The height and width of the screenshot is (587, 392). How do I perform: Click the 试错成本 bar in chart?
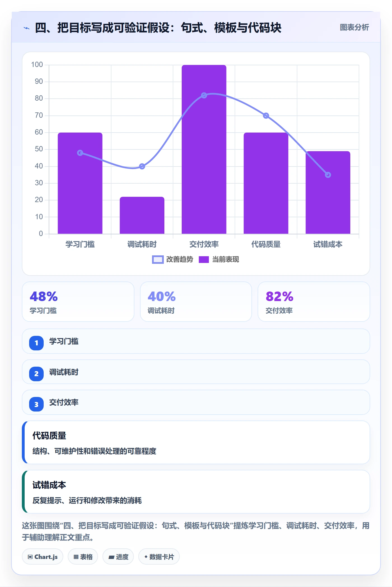328,193
